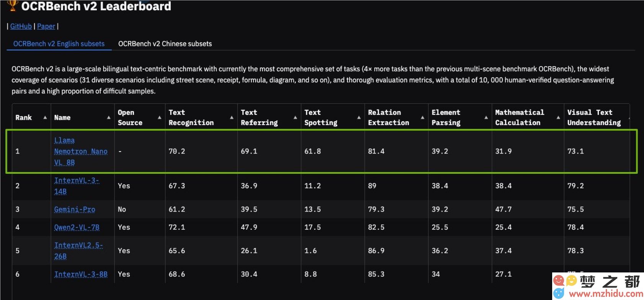644x300 pixels.
Task: Open Qwen2-VL-7B model link
Action: [x=77, y=227]
